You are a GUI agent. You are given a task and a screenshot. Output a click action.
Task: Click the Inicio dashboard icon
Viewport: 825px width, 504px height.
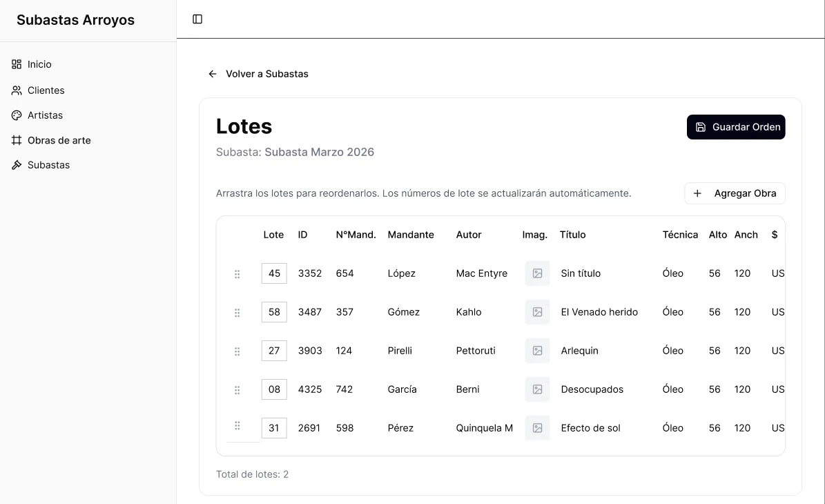tap(17, 64)
